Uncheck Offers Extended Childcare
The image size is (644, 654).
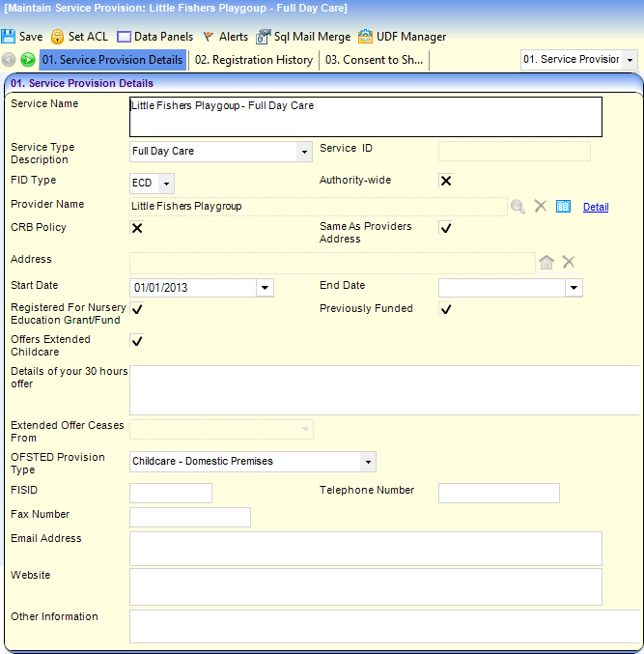137,341
